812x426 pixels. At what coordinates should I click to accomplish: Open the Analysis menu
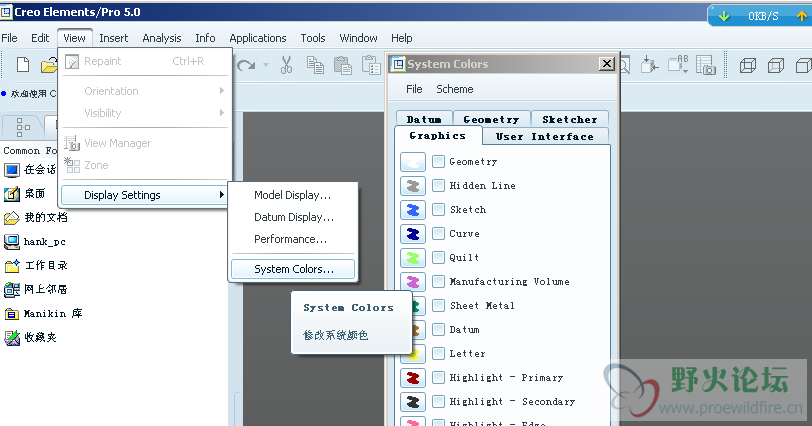pyautogui.click(x=162, y=38)
